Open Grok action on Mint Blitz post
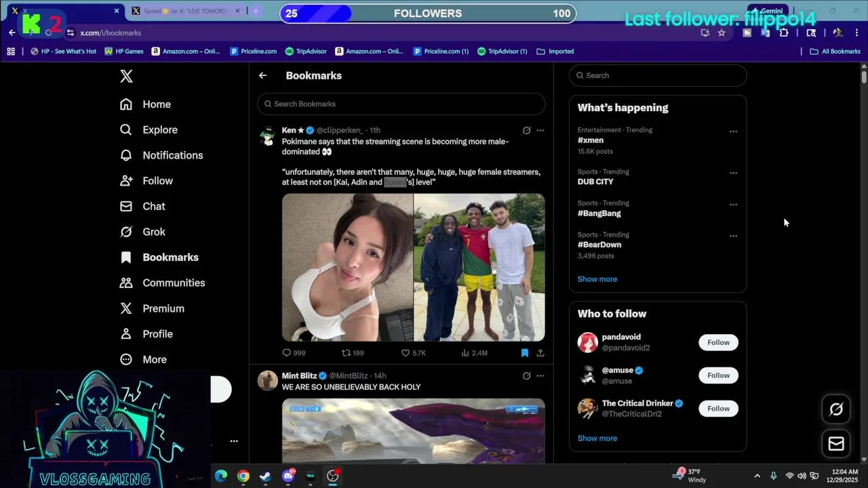Viewport: 868px width, 488px height. (x=526, y=375)
